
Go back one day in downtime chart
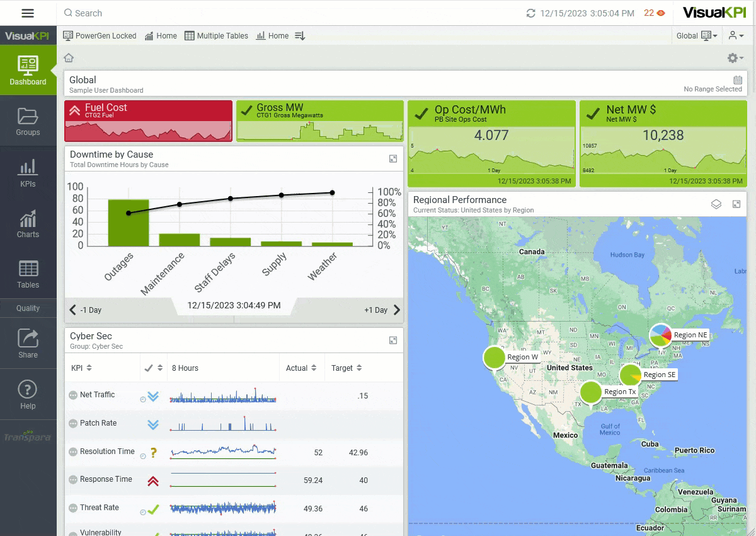click(x=86, y=310)
